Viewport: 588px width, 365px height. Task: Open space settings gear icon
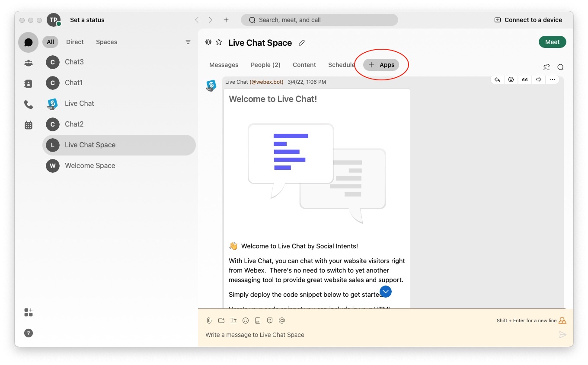(x=208, y=42)
